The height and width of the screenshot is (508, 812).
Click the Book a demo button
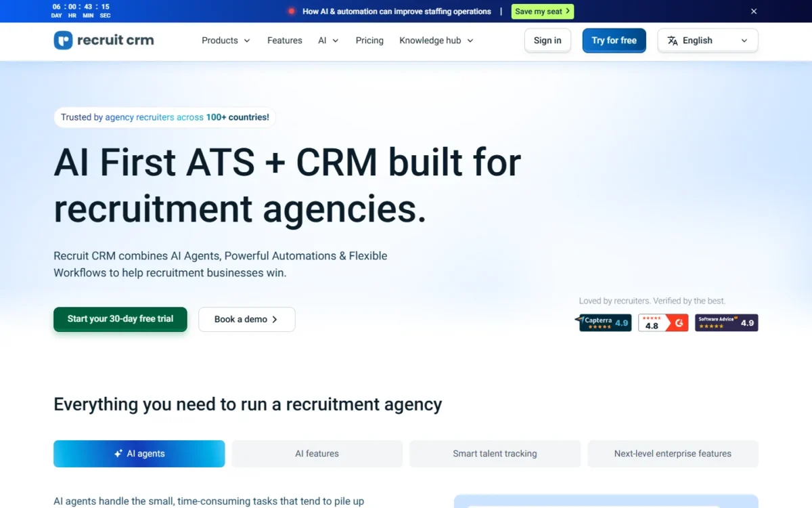coord(246,320)
